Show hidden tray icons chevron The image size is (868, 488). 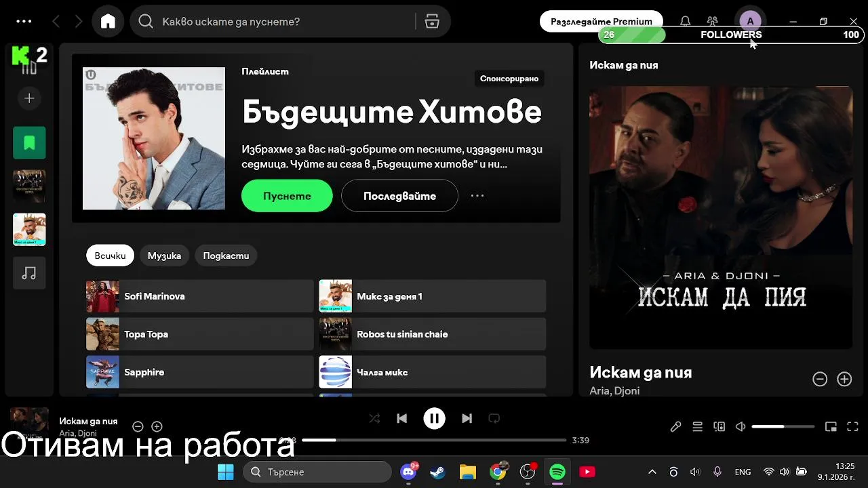point(652,472)
